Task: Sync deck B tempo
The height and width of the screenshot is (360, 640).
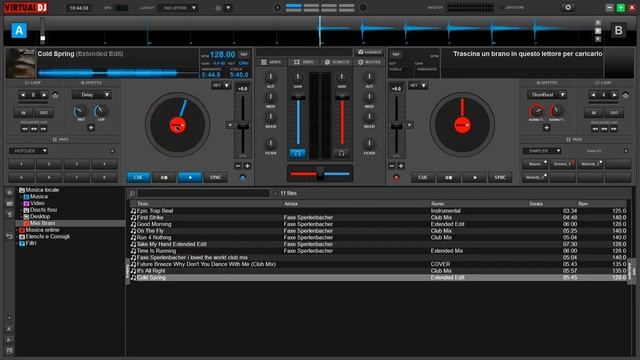Action: click(x=500, y=178)
